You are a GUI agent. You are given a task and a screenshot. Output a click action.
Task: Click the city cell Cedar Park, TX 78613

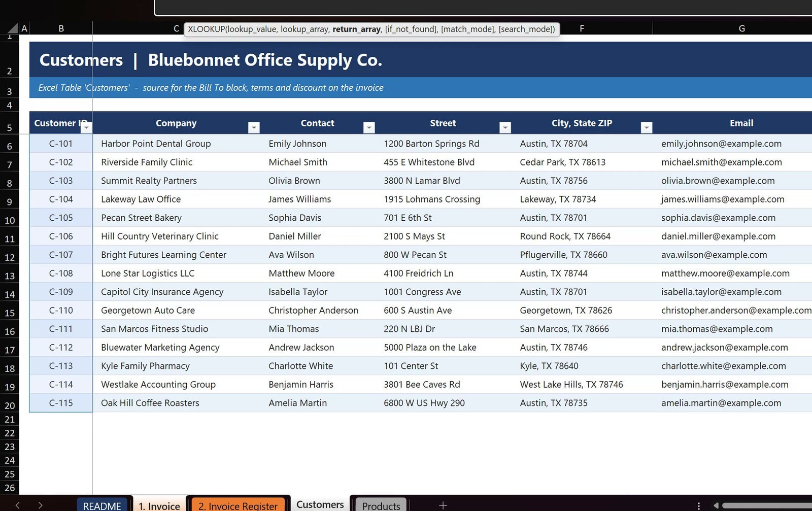pos(582,162)
